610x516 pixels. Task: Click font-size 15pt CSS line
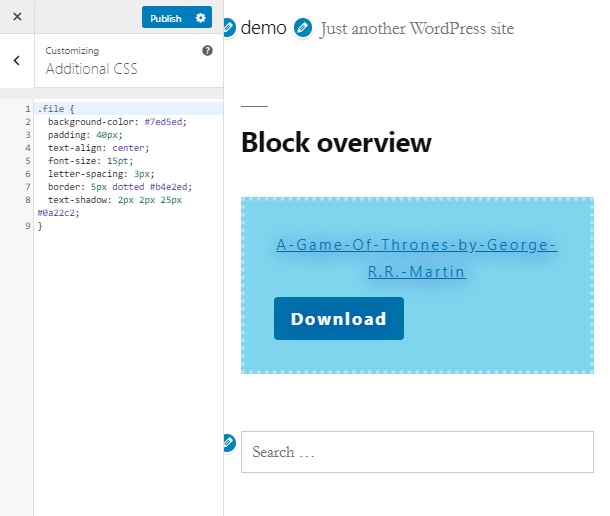coord(90,161)
